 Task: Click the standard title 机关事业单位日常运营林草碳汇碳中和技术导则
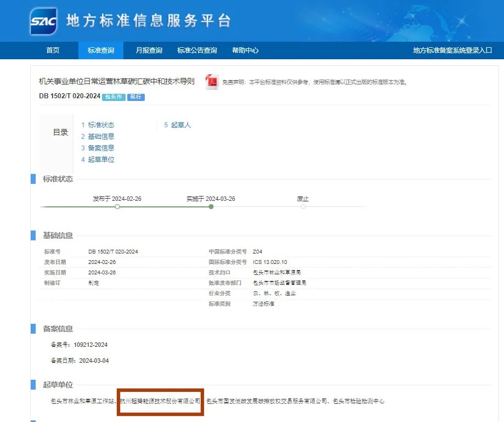[117, 81]
